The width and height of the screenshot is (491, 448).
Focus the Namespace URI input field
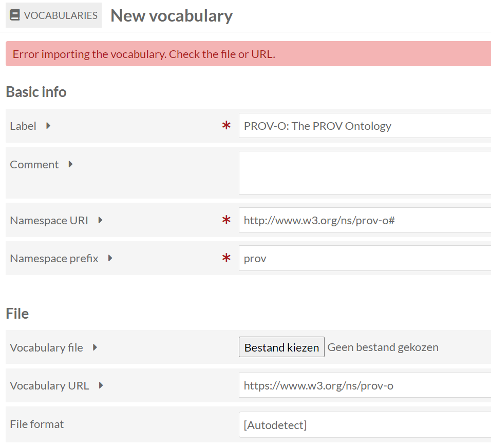click(x=365, y=220)
